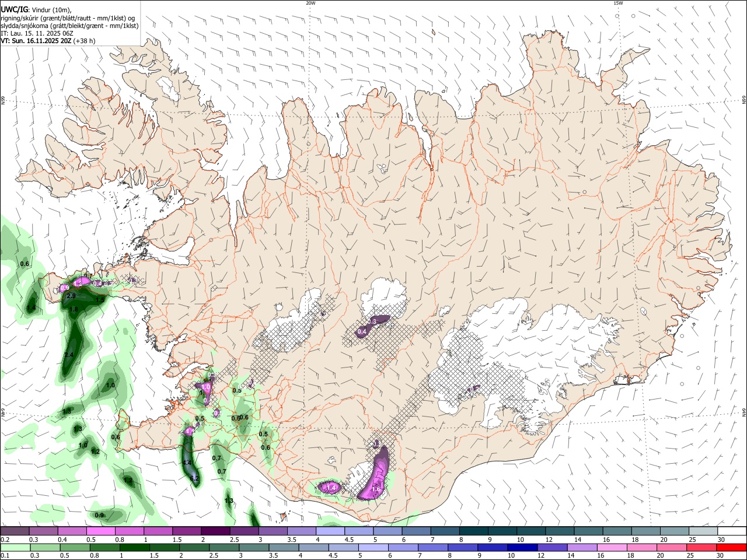Click the sleet/snow swatch between 0.5 and 0.8
The height and width of the screenshot is (560, 747).
100,531
